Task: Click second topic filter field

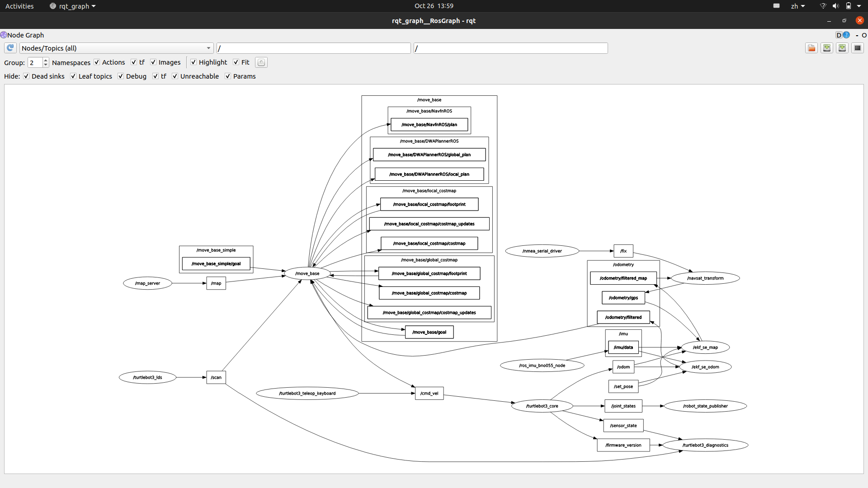Action: (511, 48)
